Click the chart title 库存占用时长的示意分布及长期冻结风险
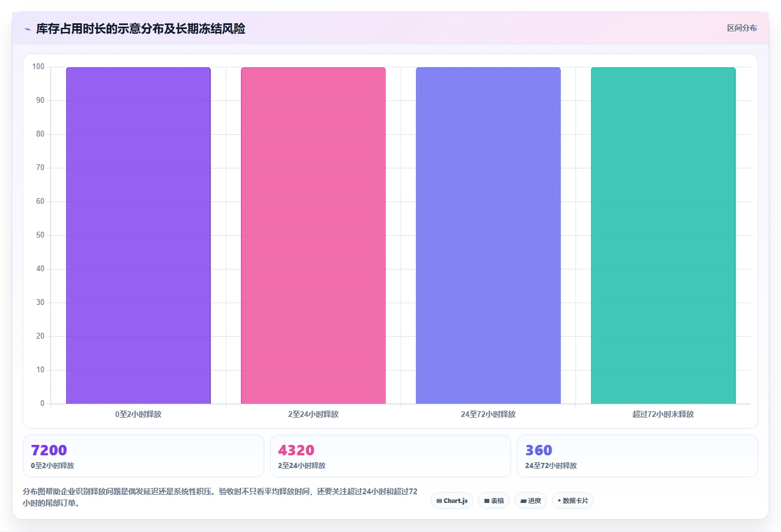Viewport: 781px width, 532px height. [x=141, y=28]
